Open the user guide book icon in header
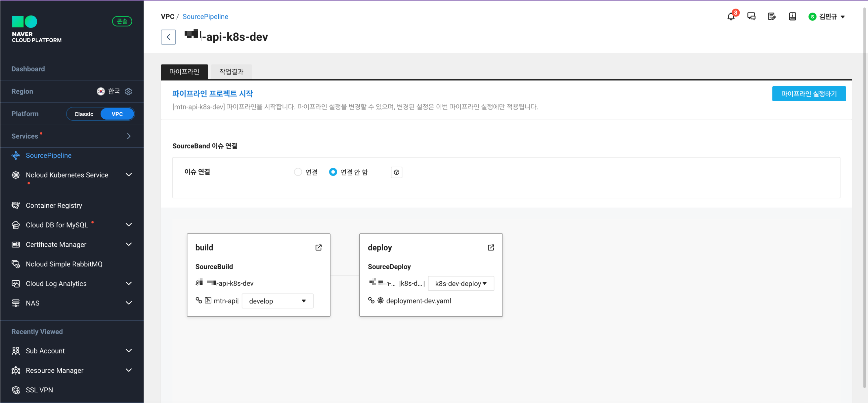Viewport: 868px width, 403px height. (792, 17)
